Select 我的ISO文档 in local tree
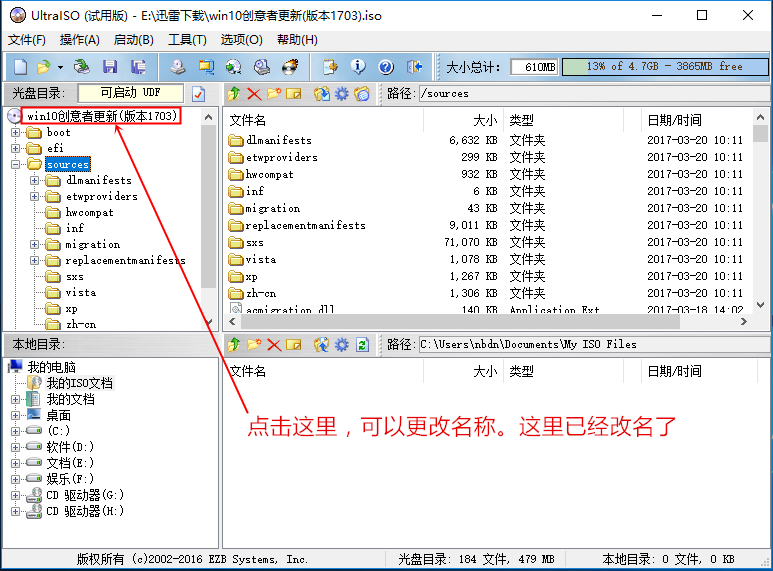The image size is (773, 571). (79, 383)
